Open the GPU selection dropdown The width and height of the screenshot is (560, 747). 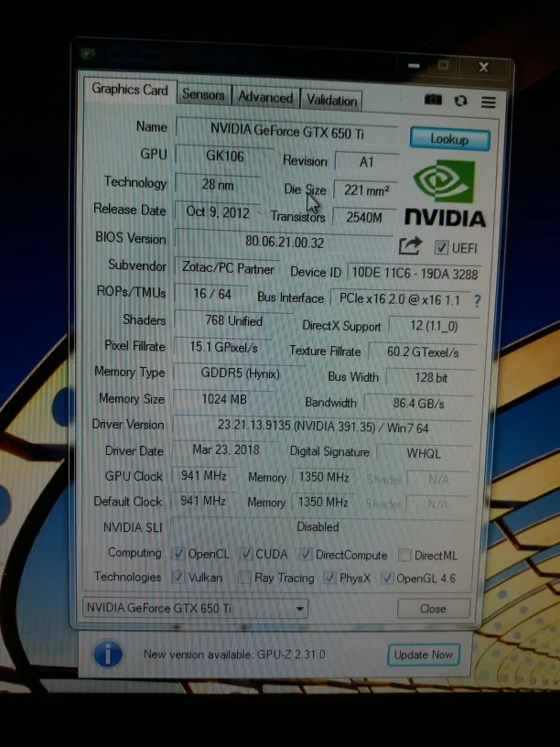coord(195,609)
